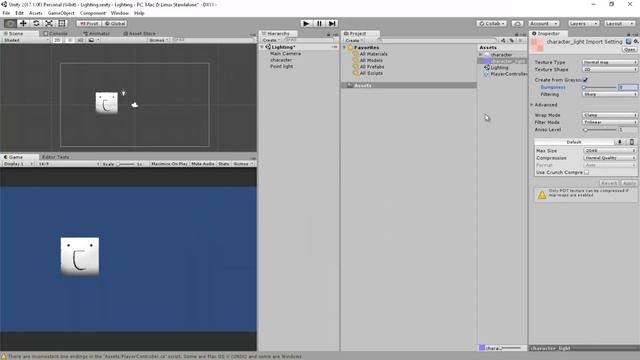Select the Hand tool in toolbar
This screenshot has height=360, width=640.
10,24
